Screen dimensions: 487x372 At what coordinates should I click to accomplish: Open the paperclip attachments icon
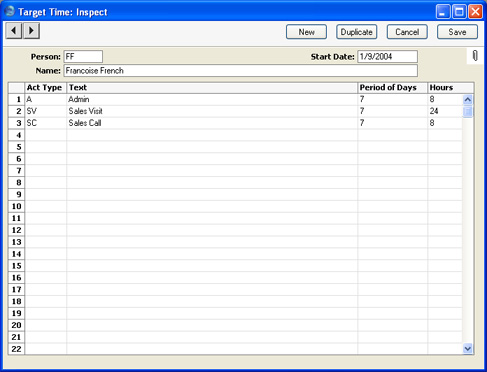(x=475, y=56)
